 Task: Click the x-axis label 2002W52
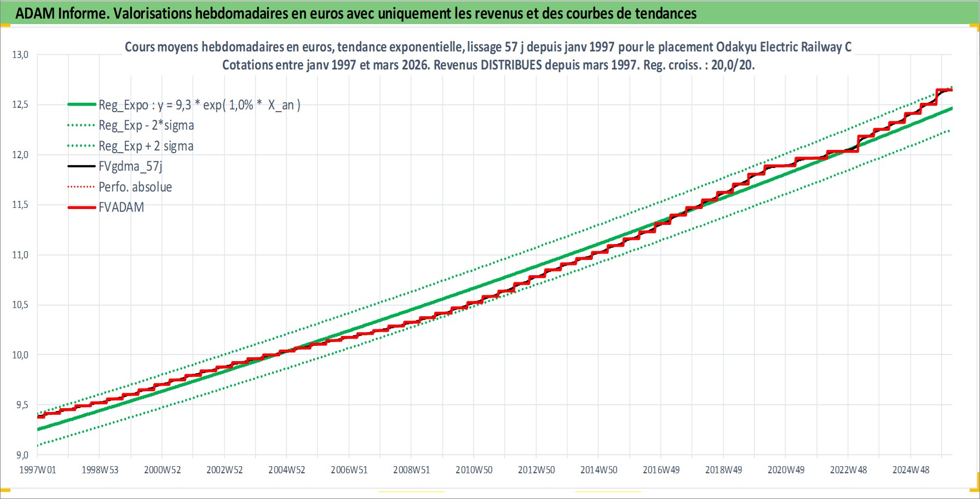[224, 470]
